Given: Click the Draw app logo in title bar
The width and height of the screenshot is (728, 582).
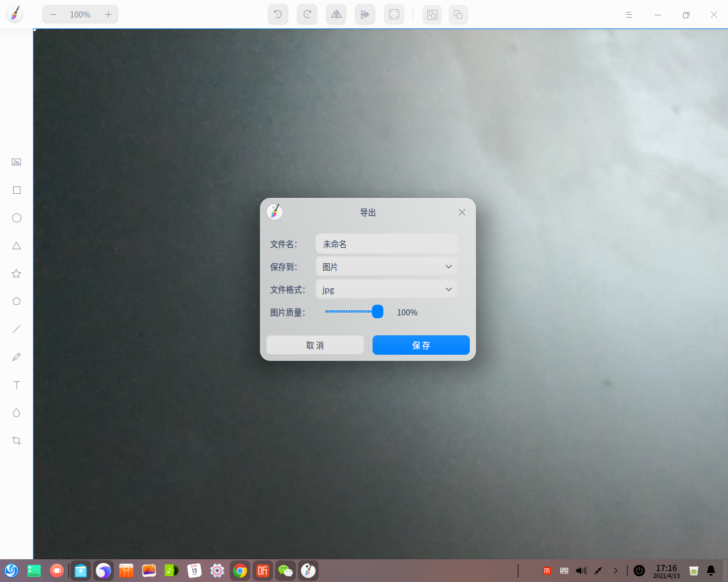Looking at the screenshot, I should pos(15,14).
